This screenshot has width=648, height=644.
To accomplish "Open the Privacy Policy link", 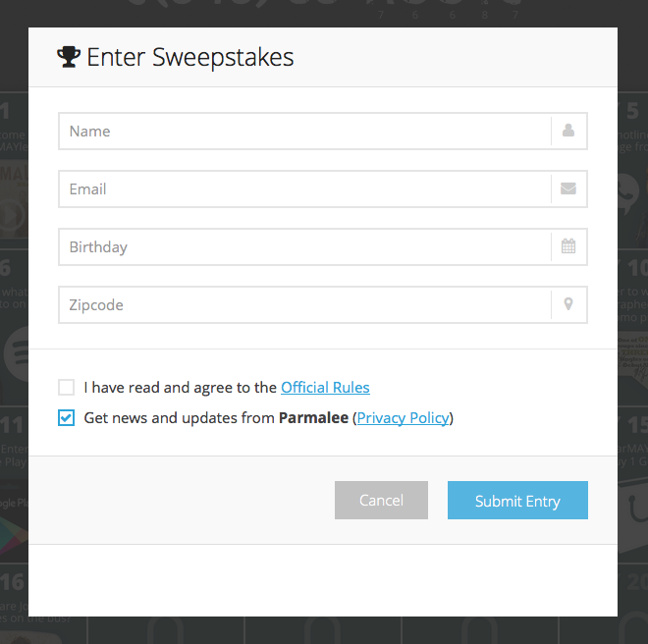I will (403, 418).
